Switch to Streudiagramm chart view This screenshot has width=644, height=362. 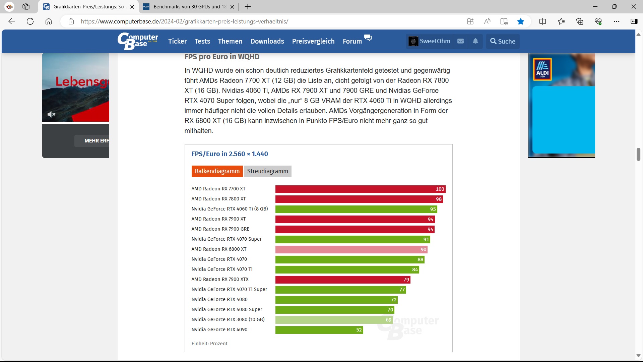coord(267,171)
